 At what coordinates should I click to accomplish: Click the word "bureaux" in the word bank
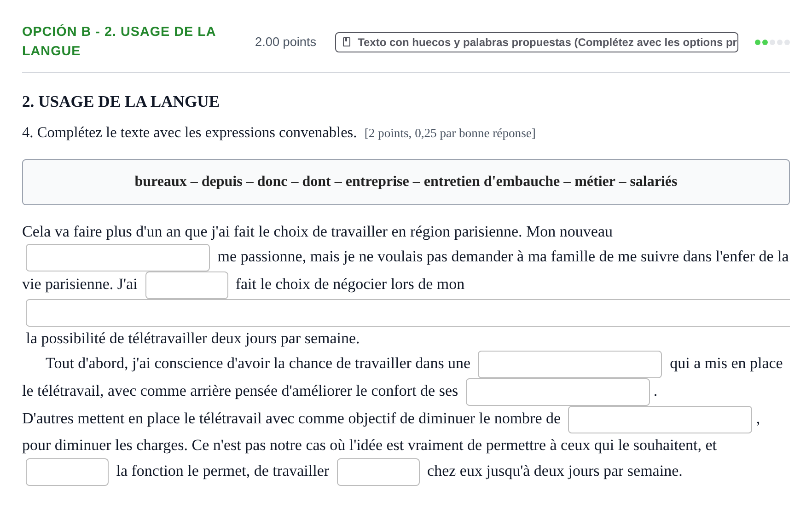pos(161,181)
